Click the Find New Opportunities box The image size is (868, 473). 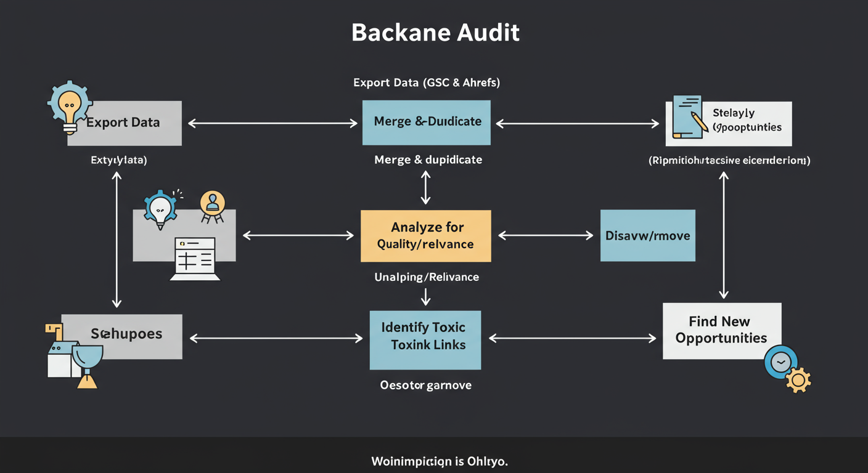721,330
